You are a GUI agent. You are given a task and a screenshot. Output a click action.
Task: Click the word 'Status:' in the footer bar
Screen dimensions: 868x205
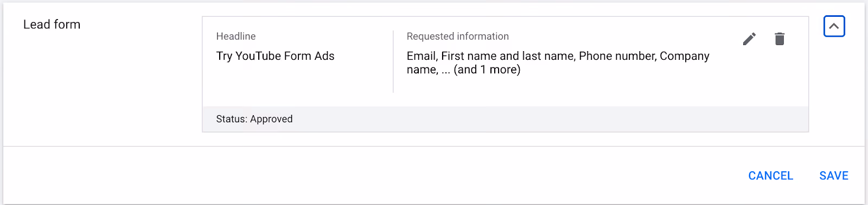pyautogui.click(x=232, y=119)
